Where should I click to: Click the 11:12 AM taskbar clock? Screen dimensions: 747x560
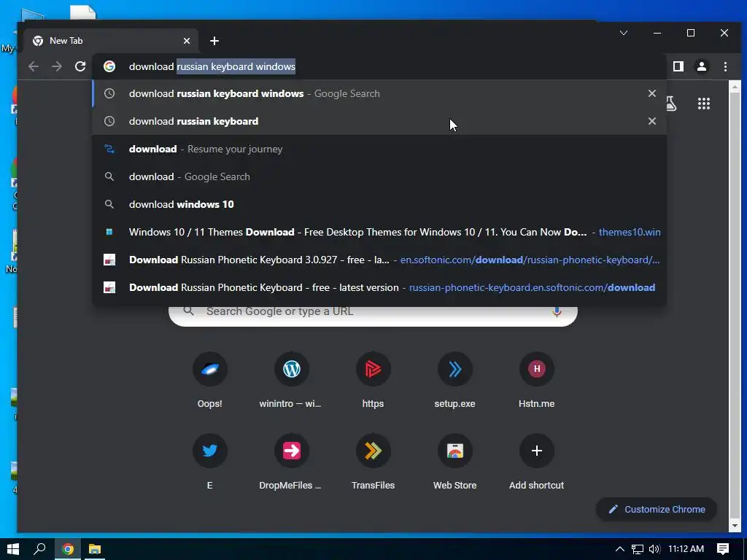click(686, 549)
